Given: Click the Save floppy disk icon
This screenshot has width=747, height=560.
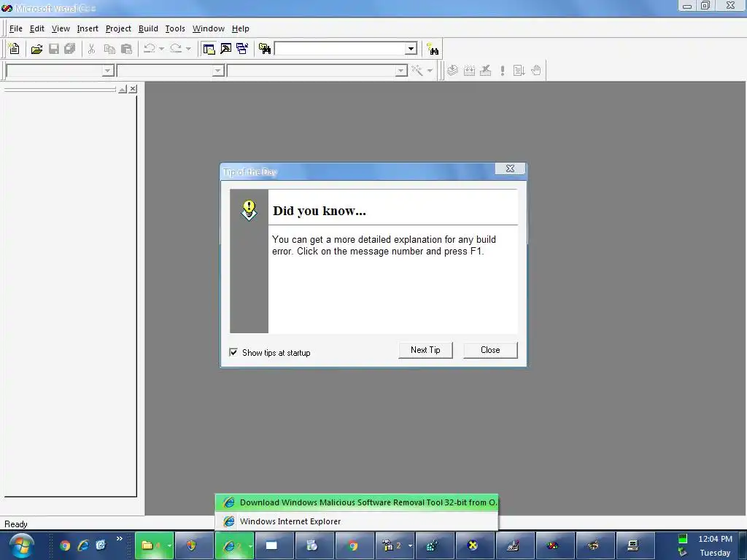Looking at the screenshot, I should pyautogui.click(x=54, y=49).
